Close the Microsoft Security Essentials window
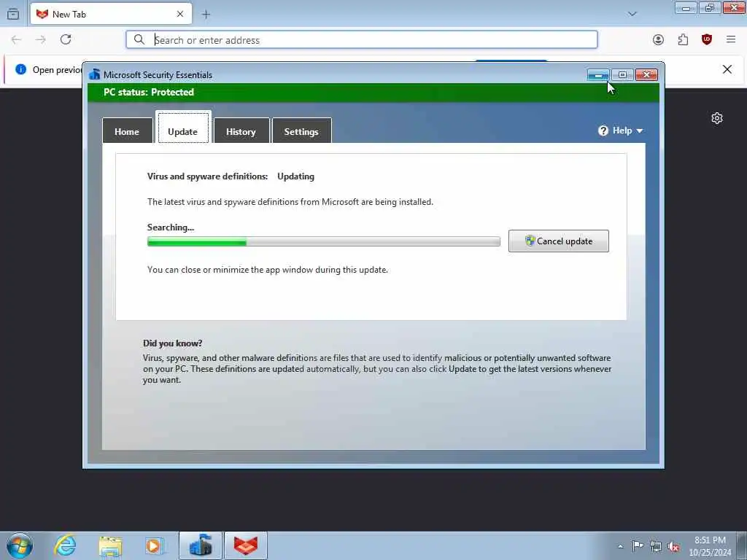747x560 pixels. pyautogui.click(x=646, y=75)
